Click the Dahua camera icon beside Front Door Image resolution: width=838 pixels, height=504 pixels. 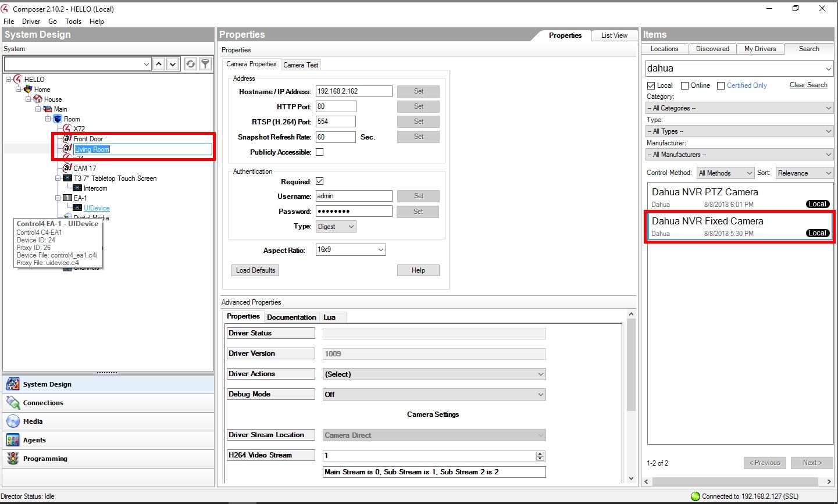[67, 138]
